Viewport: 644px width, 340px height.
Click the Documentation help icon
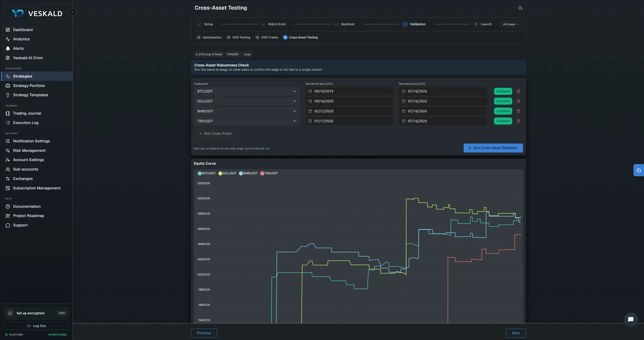pos(8,207)
